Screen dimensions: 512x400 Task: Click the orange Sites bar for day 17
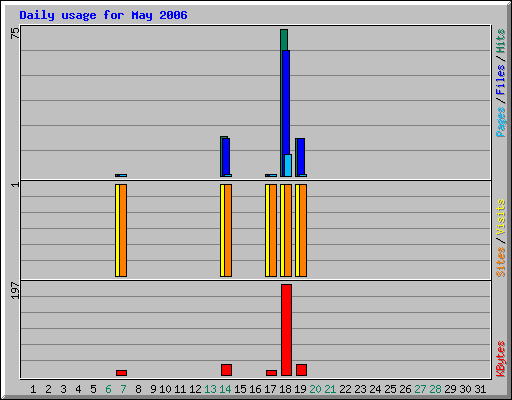point(273,230)
